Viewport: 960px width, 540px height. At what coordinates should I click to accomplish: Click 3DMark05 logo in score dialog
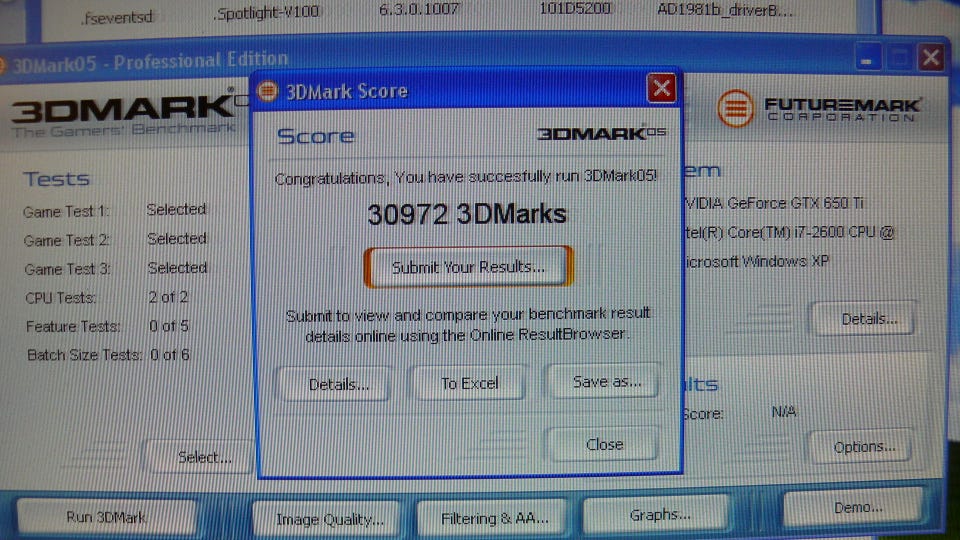click(601, 133)
